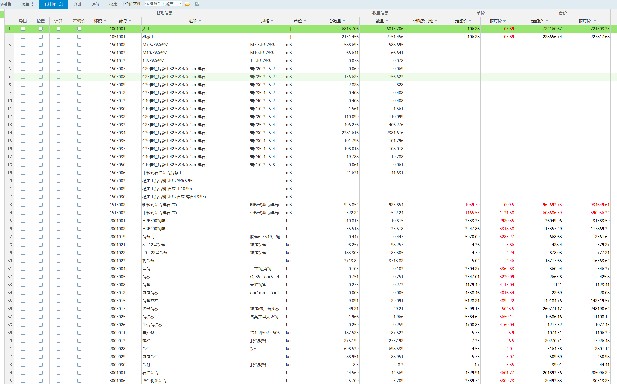Image resolution: width=617 pixels, height=384 pixels.
Task: Tick first checkbox in row 2
Action: coord(23,37)
